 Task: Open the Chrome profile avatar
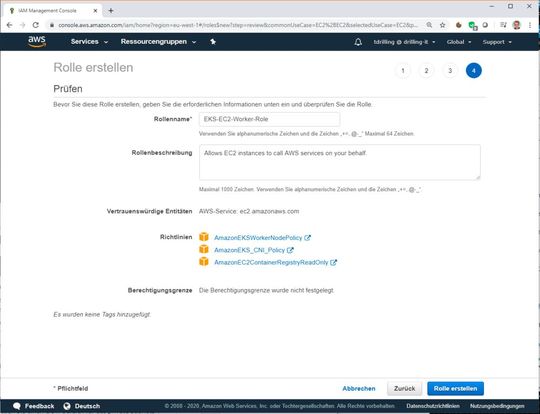[516, 25]
